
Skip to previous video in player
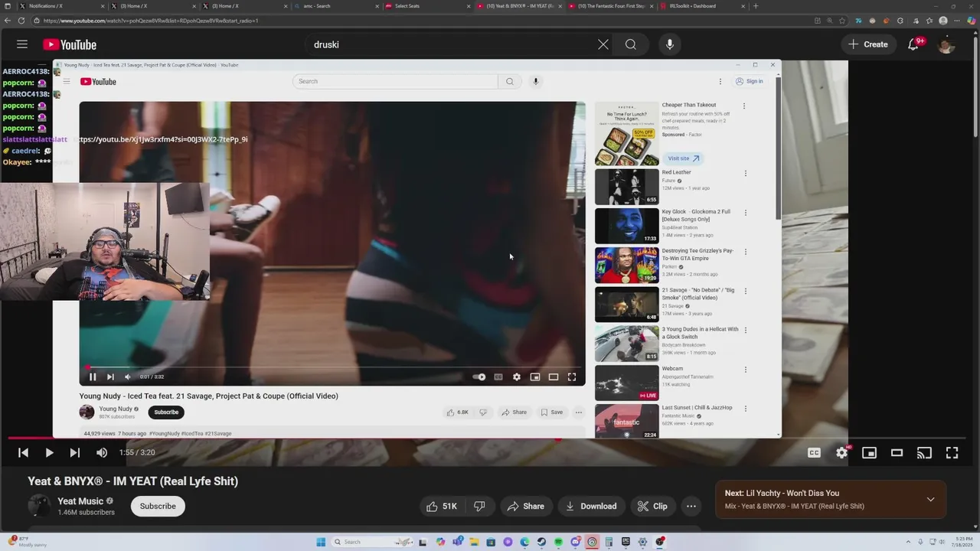coord(23,452)
